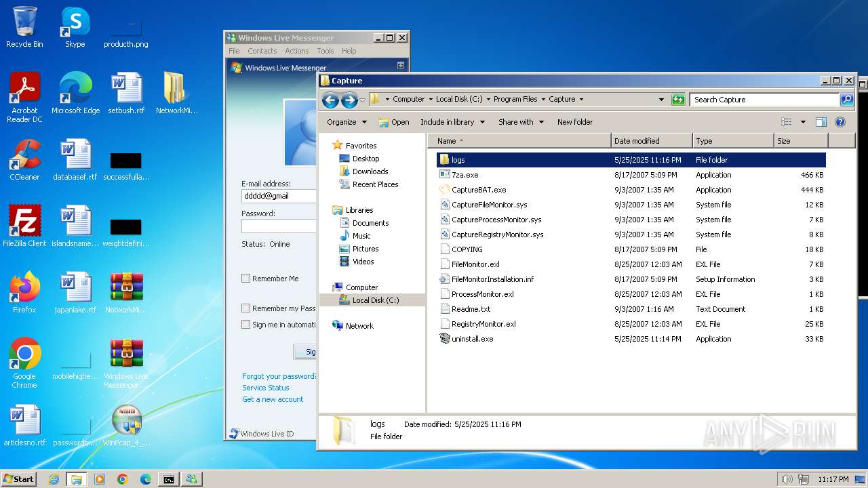Open the view options dropdown arrow
Viewport: 868px width, 488px height.
803,122
